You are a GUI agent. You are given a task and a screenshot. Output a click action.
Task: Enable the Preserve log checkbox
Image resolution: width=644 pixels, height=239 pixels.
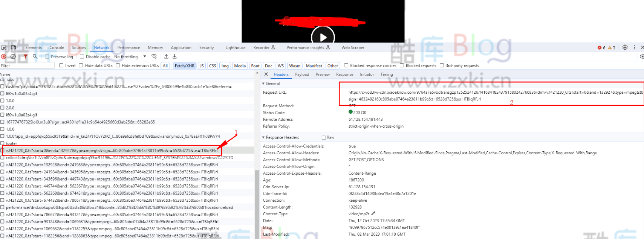coord(47,57)
